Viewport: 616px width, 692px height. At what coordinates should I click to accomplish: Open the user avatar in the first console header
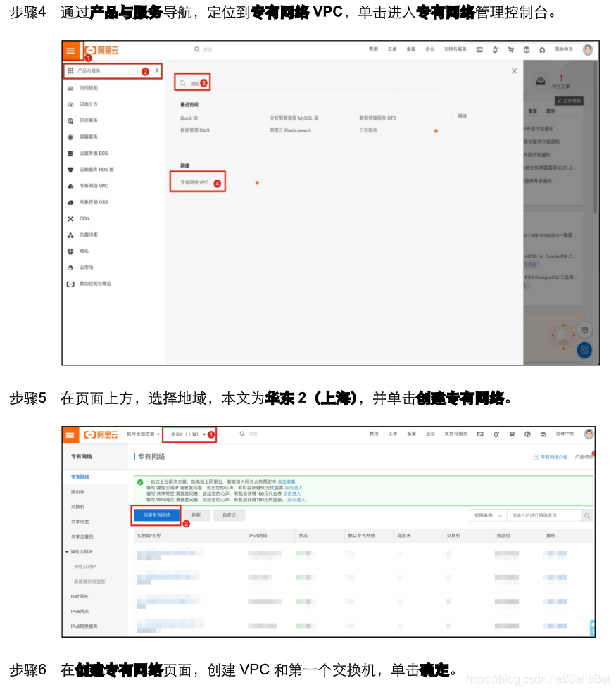pyautogui.click(x=588, y=50)
